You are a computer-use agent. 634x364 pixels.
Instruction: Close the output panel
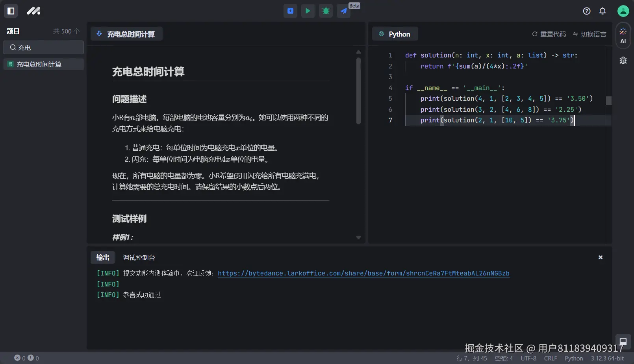click(x=601, y=257)
